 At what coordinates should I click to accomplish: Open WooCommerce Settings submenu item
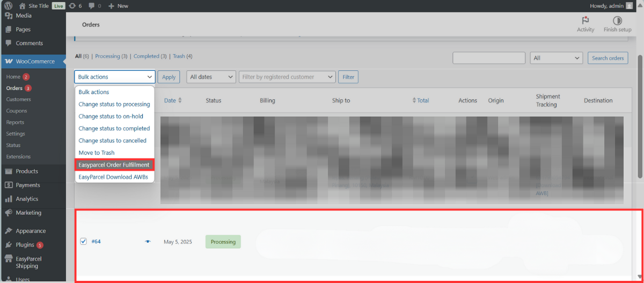click(x=16, y=134)
